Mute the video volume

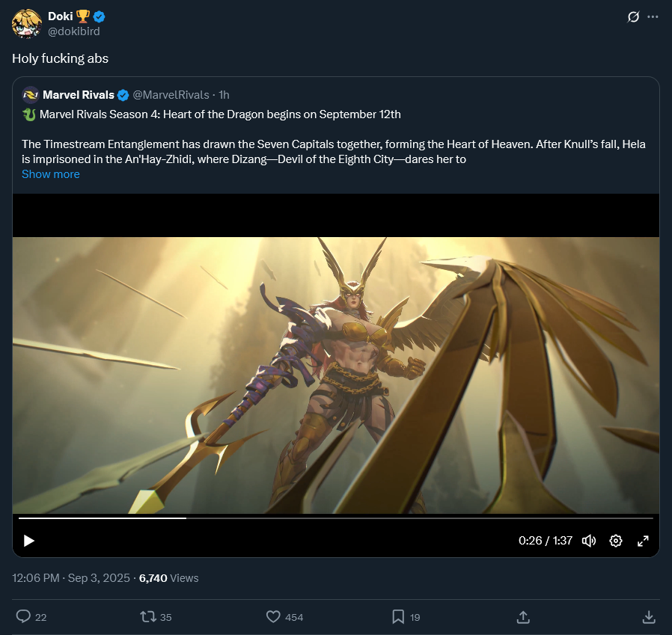pyautogui.click(x=589, y=541)
